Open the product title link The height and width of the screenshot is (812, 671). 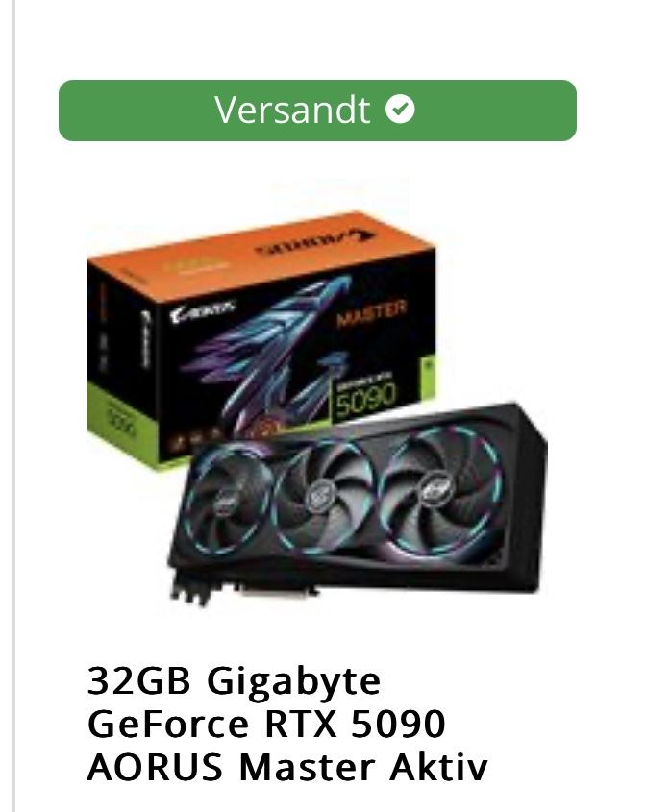287,723
